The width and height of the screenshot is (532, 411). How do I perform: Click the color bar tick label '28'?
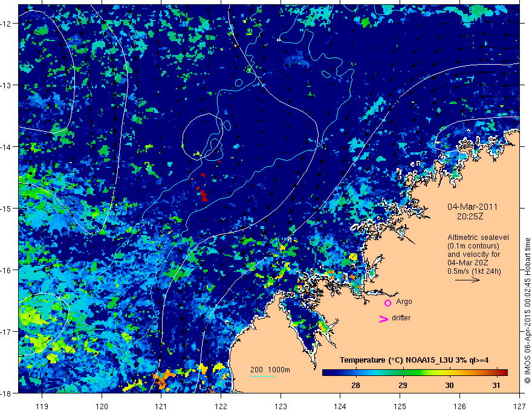pos(355,385)
